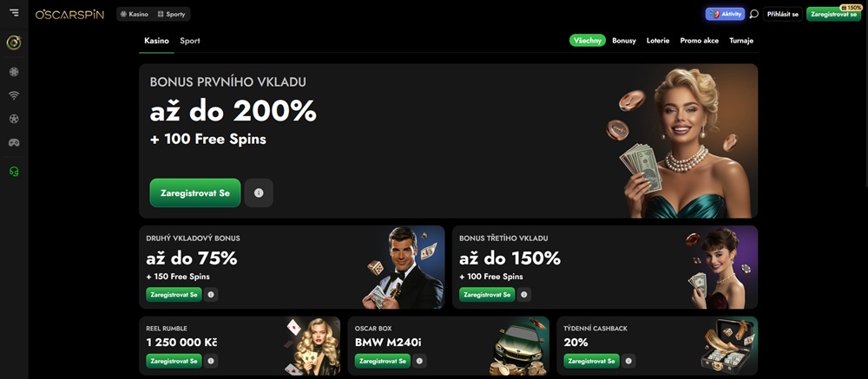Open the soccer ball sports sidebar icon

(14, 119)
